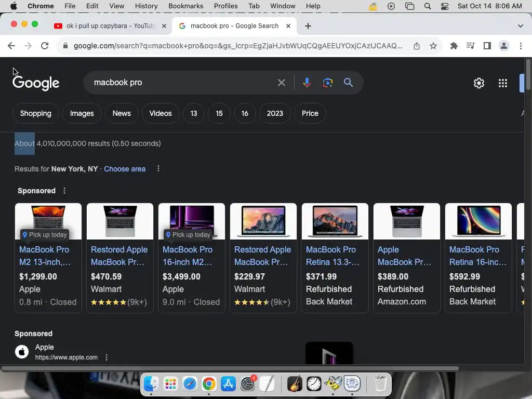This screenshot has height=399, width=532.
Task: Open the dots next to top Sponsored label
Action: click(64, 191)
